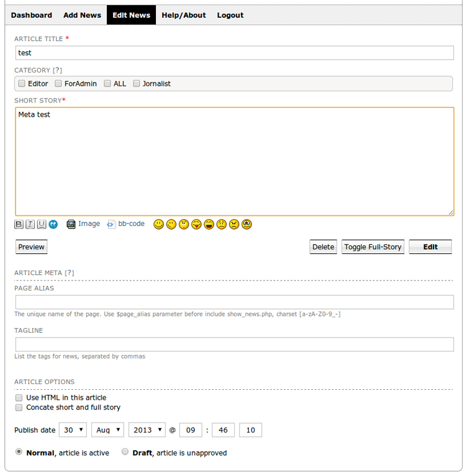Screen dimensions: 472x476
Task: Apply Underline formatting icon
Action: point(42,225)
